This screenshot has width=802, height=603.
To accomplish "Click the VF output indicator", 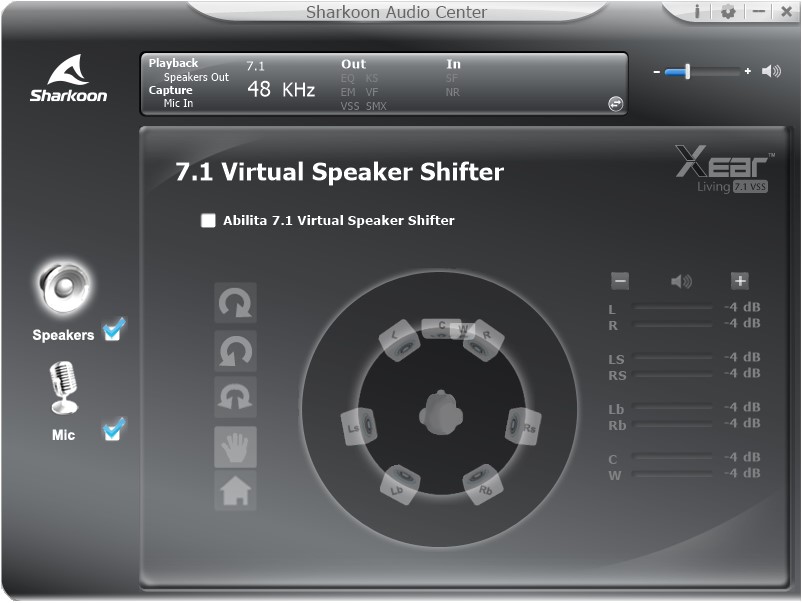I will [372, 92].
